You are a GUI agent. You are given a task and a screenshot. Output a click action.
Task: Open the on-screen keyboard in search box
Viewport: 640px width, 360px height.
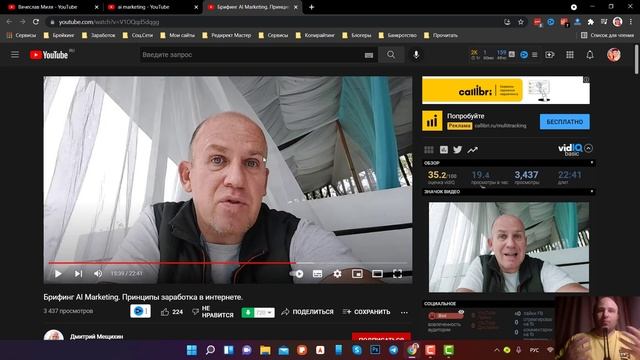(369, 55)
